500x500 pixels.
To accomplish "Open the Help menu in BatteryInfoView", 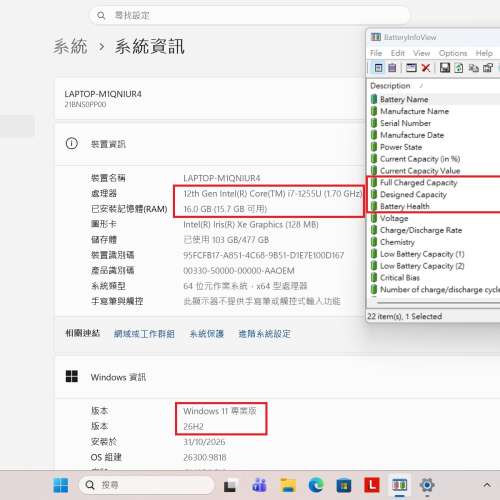I will pos(484,53).
